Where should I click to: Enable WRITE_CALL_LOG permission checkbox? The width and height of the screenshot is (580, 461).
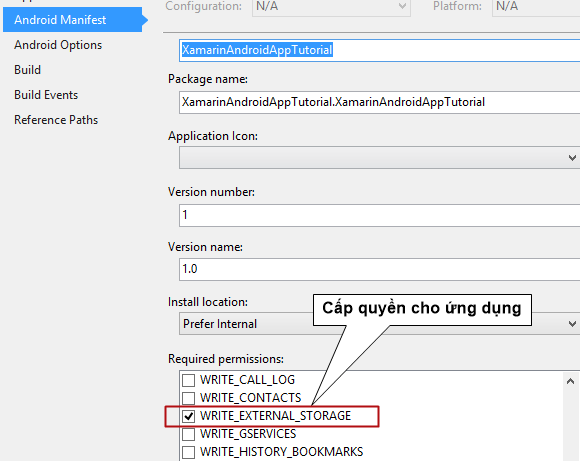tap(188, 380)
